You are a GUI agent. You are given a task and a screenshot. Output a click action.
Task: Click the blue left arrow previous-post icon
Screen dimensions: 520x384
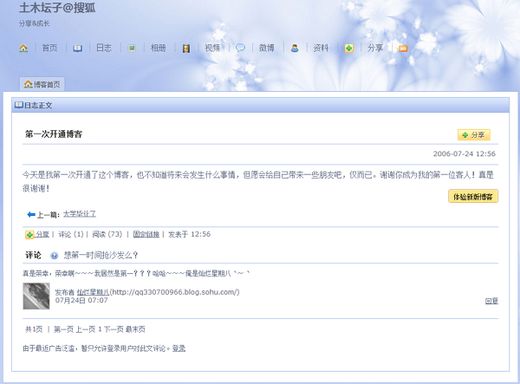(x=31, y=214)
